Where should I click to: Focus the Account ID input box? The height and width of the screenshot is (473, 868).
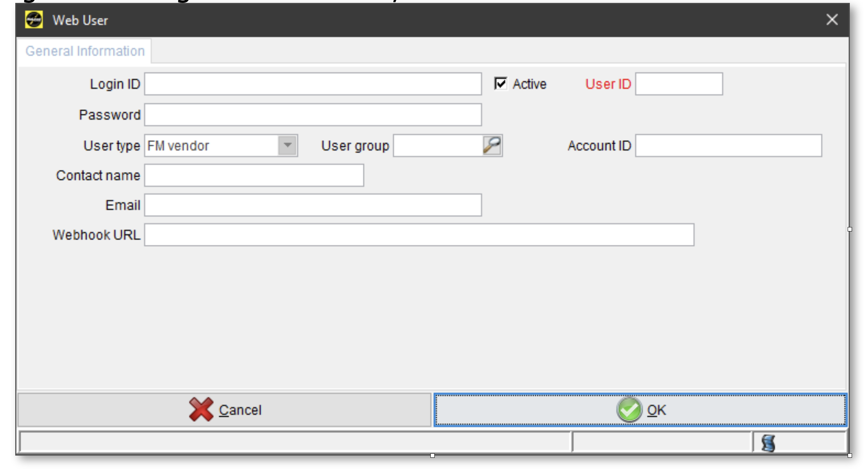(728, 146)
